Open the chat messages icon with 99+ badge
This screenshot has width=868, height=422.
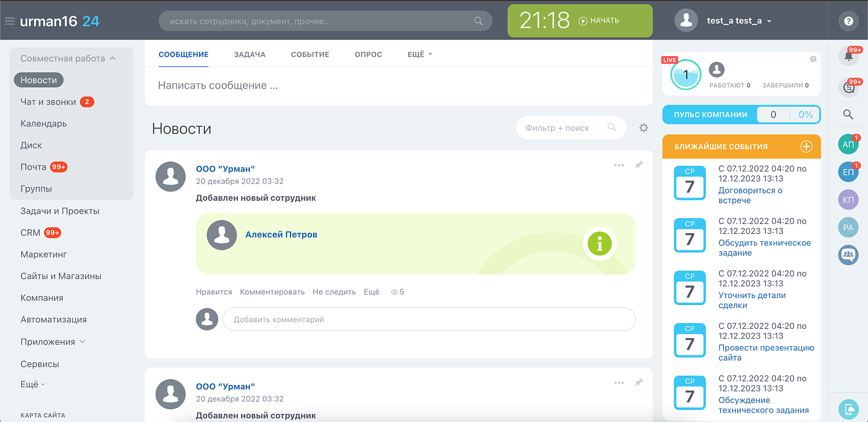848,87
